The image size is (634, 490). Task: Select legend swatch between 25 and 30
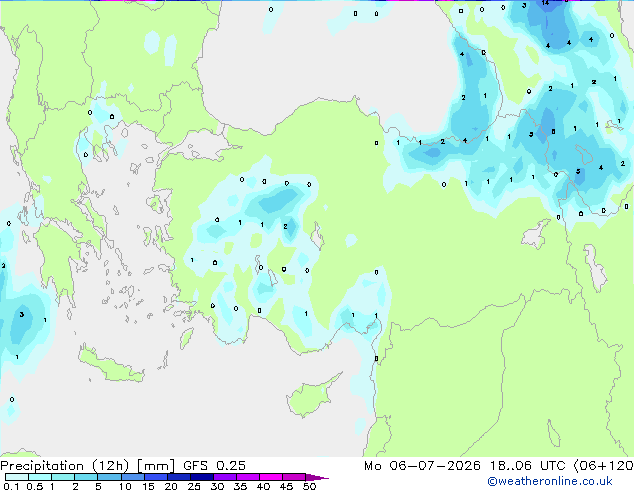(x=201, y=477)
